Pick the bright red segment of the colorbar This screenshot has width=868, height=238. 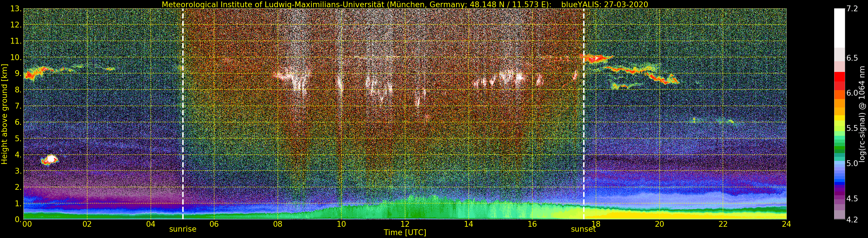pyautogui.click(x=839, y=77)
